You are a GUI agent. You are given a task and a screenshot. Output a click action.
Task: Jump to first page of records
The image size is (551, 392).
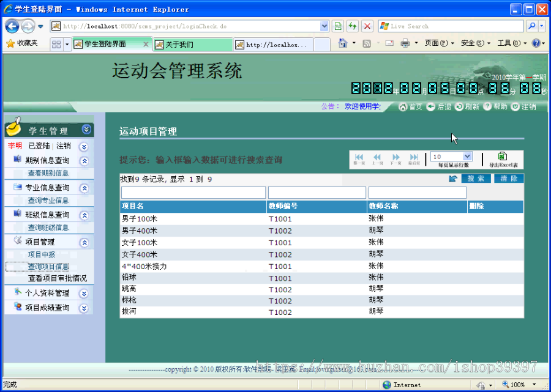(x=359, y=160)
